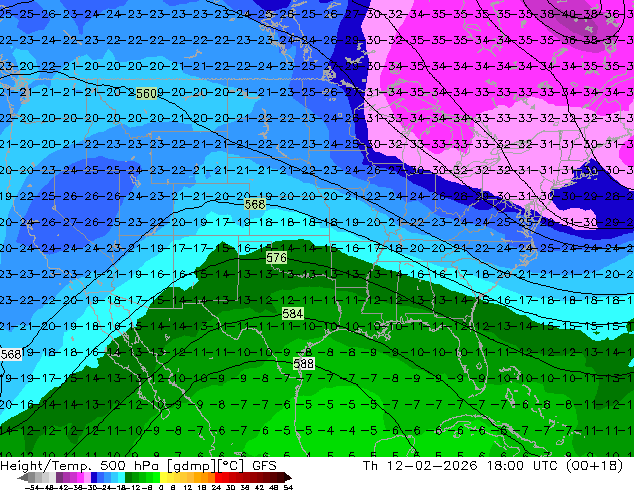Click the cyan swatch in the color legend
The width and height of the screenshot is (634, 490).
121,477
